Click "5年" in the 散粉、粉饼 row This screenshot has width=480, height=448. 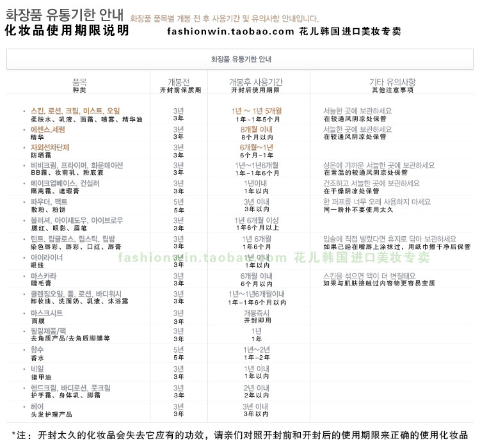[x=179, y=210]
